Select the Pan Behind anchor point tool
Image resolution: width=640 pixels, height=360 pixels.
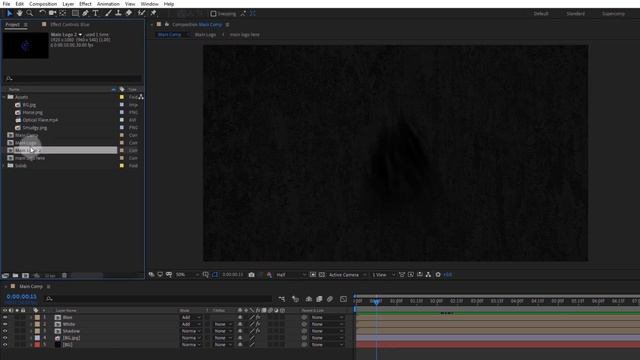point(62,13)
